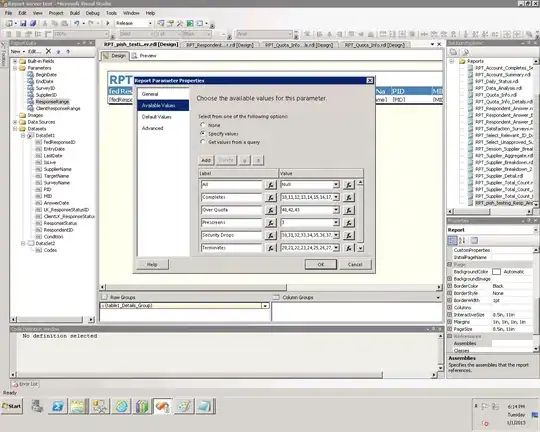Click the Over Quota label input field
The image size is (540, 432).
(x=231, y=210)
